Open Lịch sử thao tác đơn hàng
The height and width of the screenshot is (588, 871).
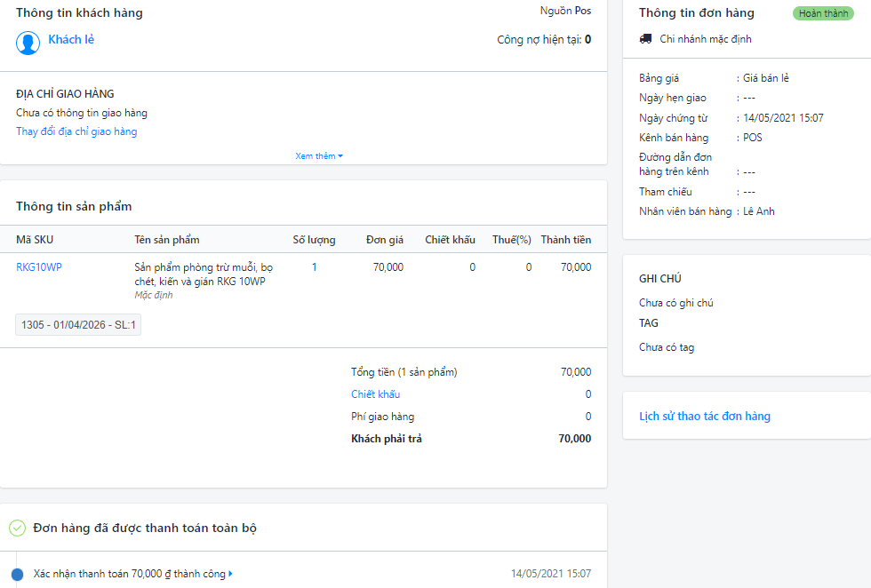click(704, 416)
